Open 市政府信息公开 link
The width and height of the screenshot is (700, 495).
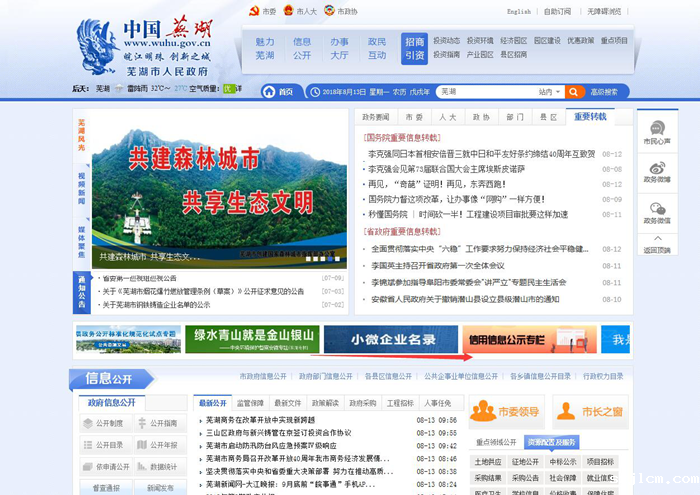tap(263, 376)
